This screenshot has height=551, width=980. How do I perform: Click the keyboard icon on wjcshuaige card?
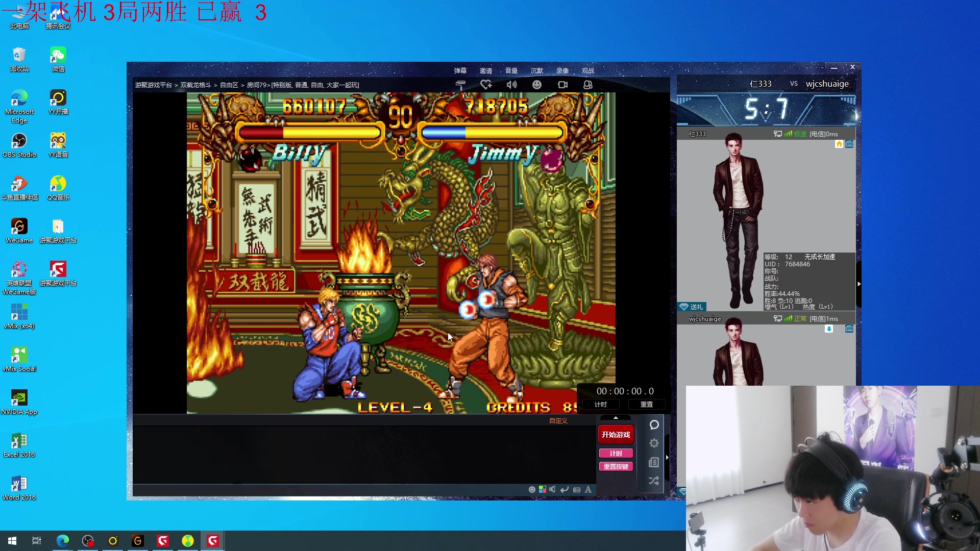(849, 329)
